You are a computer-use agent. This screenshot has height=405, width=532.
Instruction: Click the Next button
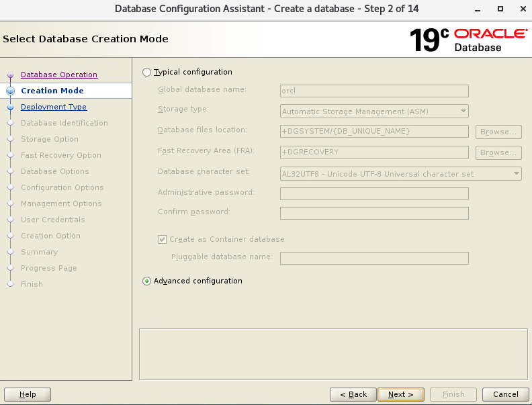pos(400,394)
